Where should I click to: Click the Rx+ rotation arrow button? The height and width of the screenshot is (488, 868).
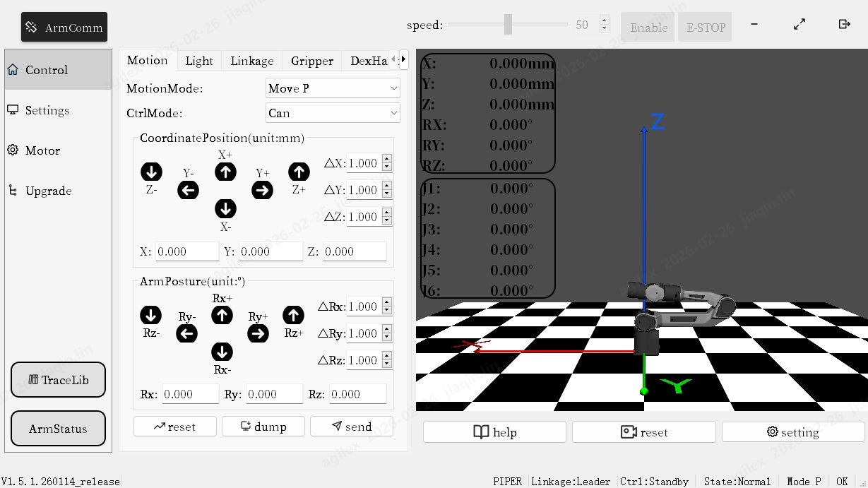click(222, 315)
